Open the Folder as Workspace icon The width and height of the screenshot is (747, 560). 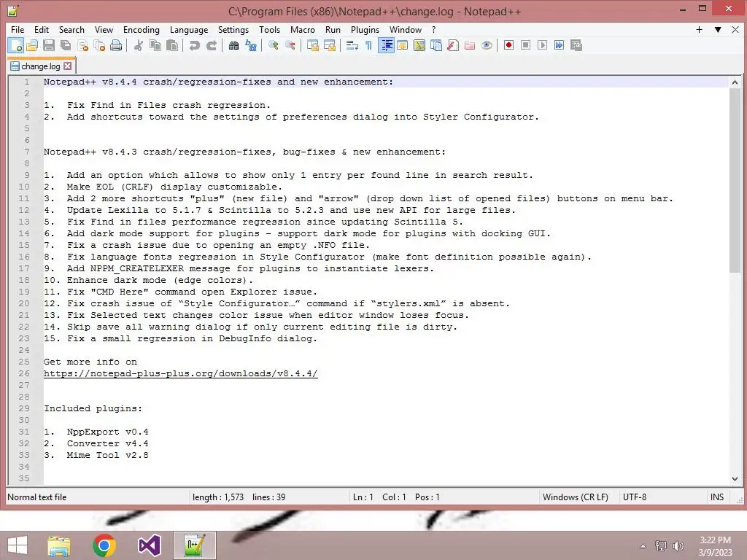pos(470,45)
